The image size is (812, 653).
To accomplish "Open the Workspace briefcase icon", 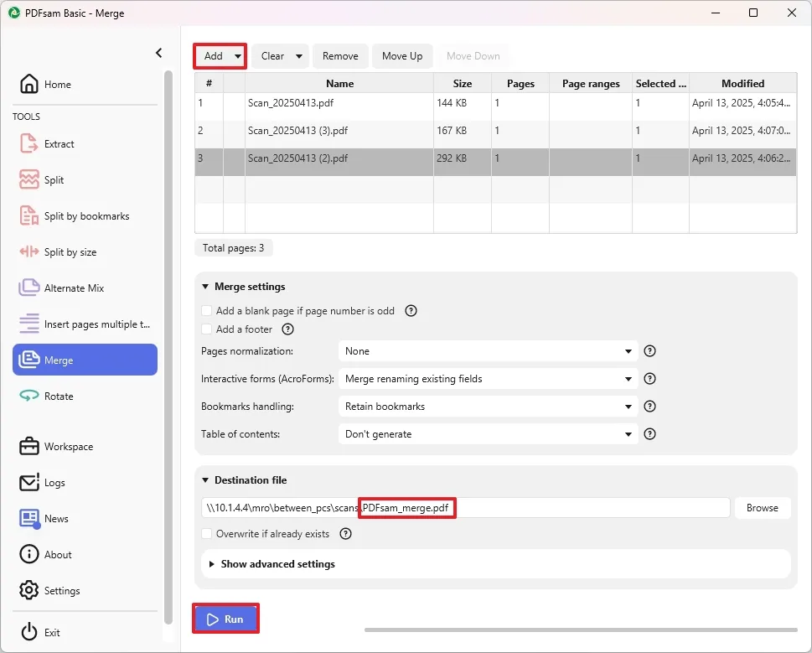I will (x=29, y=447).
